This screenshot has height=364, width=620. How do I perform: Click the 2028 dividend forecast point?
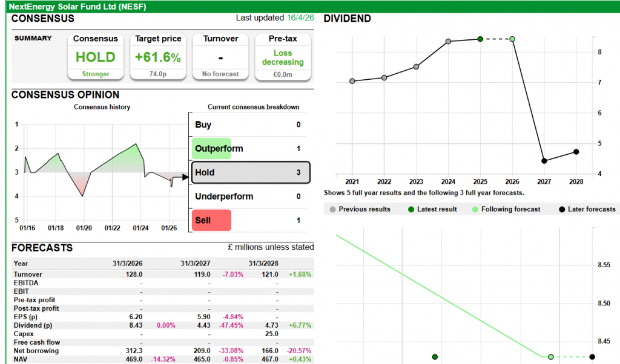[576, 152]
